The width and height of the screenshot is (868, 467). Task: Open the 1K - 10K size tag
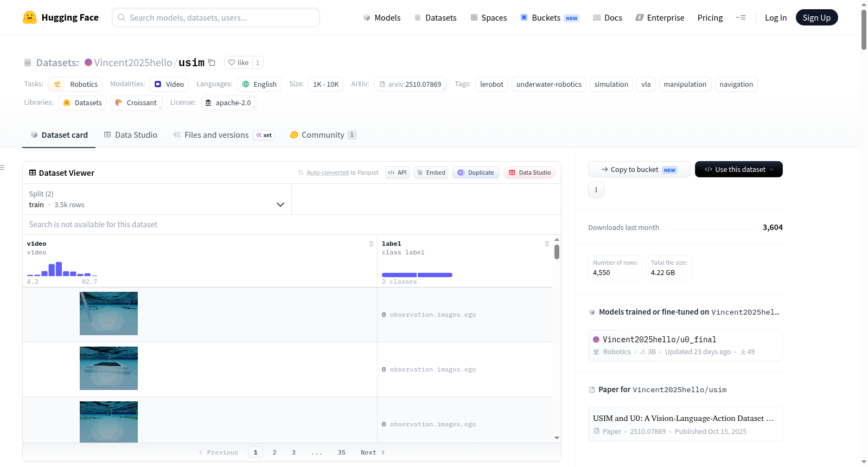(326, 84)
